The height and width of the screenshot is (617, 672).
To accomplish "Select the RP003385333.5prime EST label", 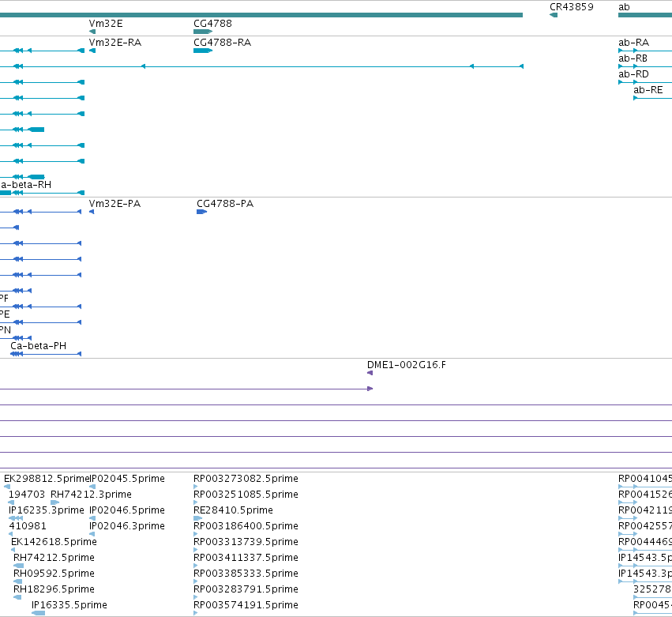I will click(x=246, y=574).
